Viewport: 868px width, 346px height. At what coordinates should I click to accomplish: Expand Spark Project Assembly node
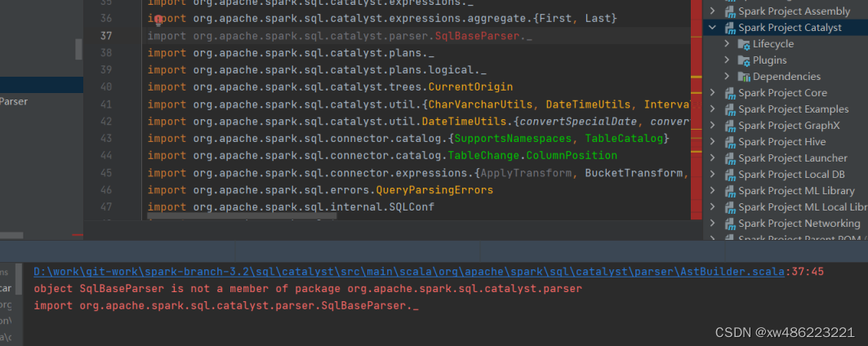(713, 11)
